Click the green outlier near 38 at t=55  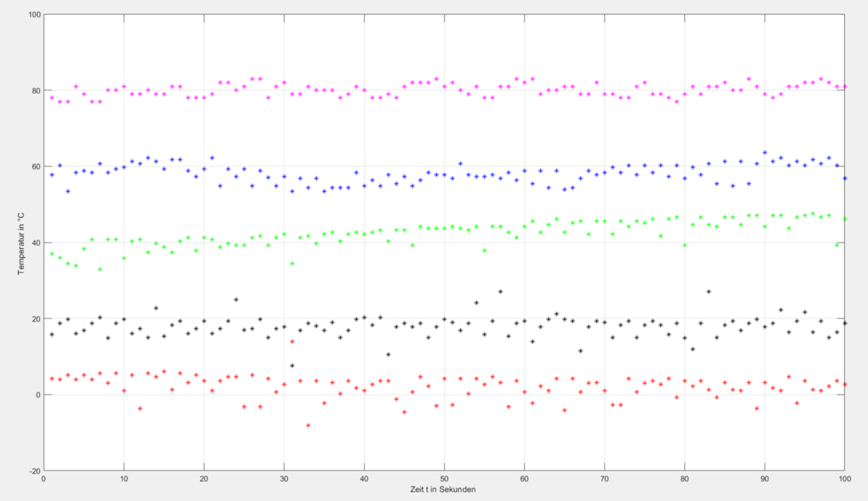[x=485, y=250]
